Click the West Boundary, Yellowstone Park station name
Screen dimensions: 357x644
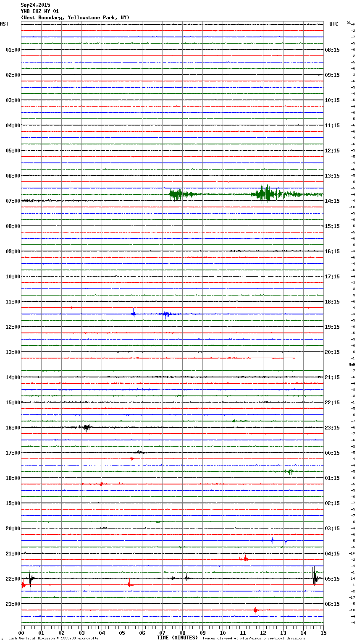pyautogui.click(x=75, y=18)
